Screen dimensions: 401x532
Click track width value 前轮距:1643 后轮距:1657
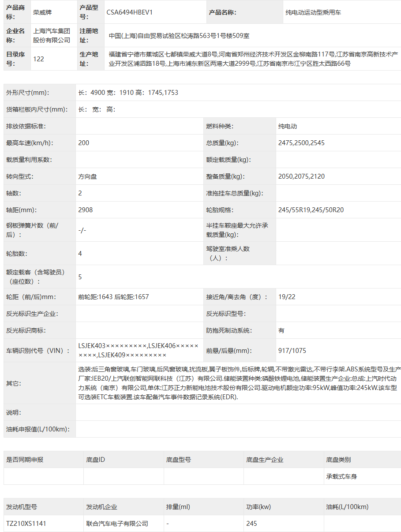(x=114, y=297)
